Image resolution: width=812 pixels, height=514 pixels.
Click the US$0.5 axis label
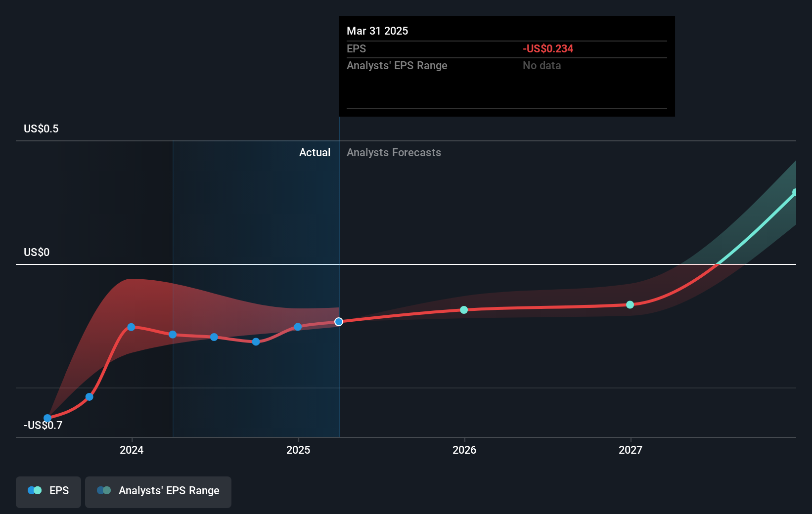click(x=41, y=128)
